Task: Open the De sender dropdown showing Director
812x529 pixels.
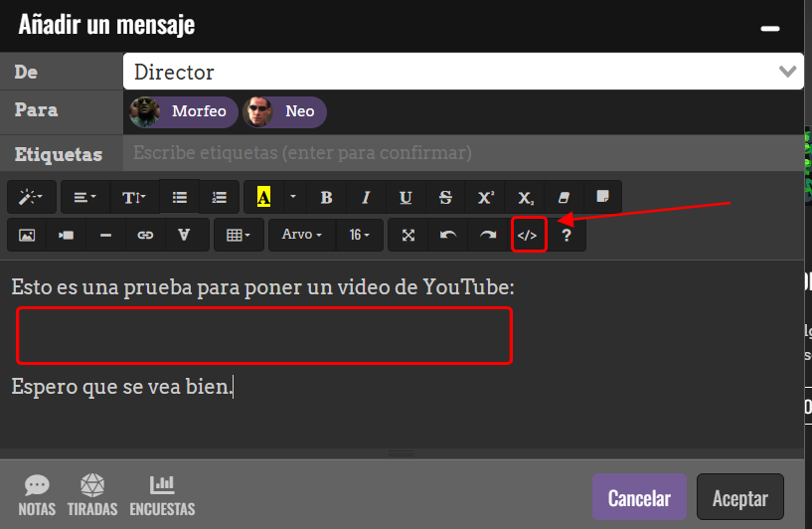Action: [x=462, y=72]
